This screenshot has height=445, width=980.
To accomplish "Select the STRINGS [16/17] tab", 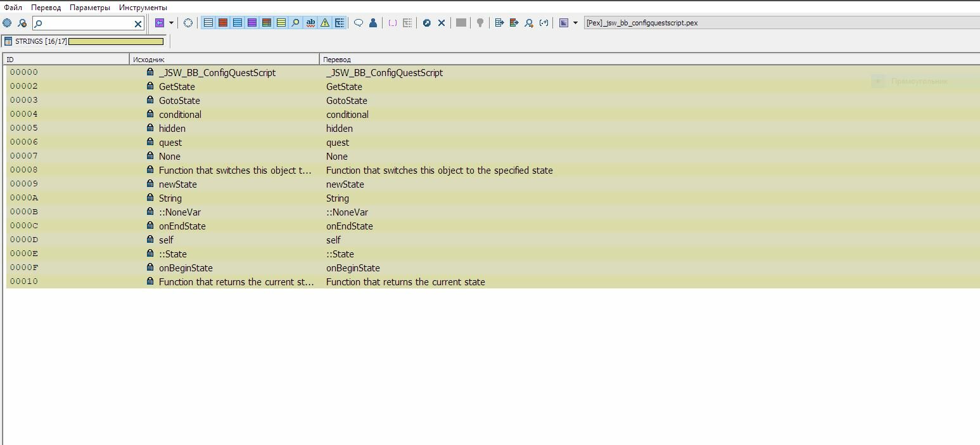I will [85, 41].
